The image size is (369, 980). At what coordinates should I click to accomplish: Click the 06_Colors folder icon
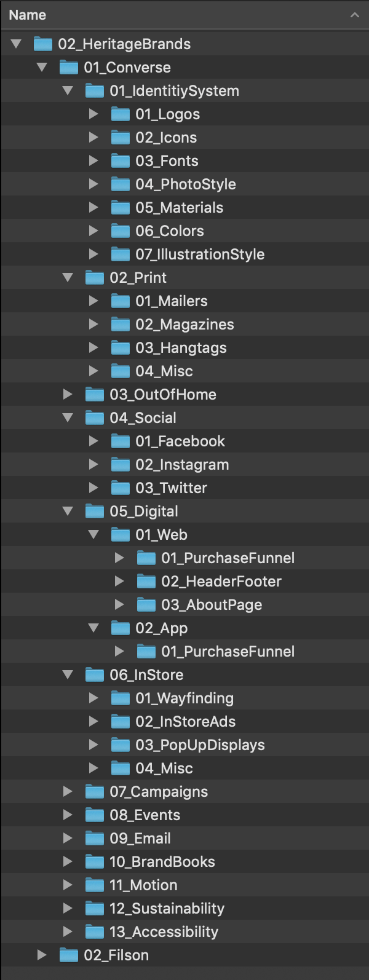click(121, 231)
